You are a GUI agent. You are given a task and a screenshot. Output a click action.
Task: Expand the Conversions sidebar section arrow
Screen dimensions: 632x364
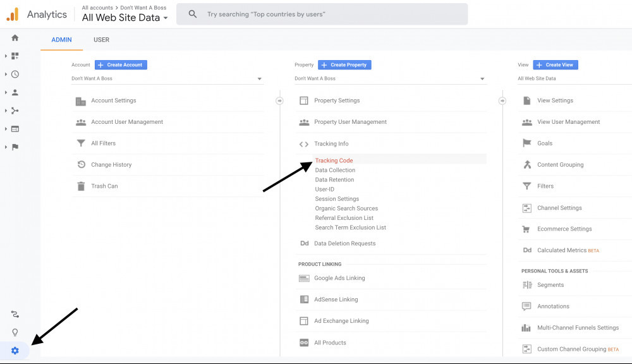6,147
